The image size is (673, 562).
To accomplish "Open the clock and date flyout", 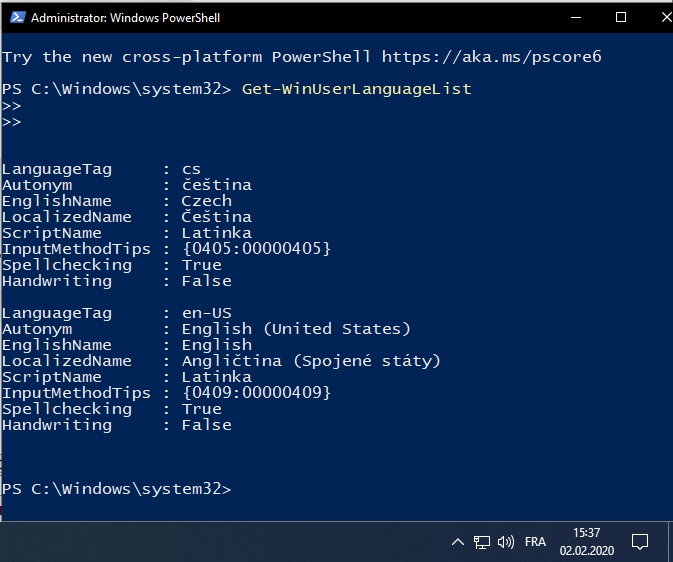I will click(588, 542).
